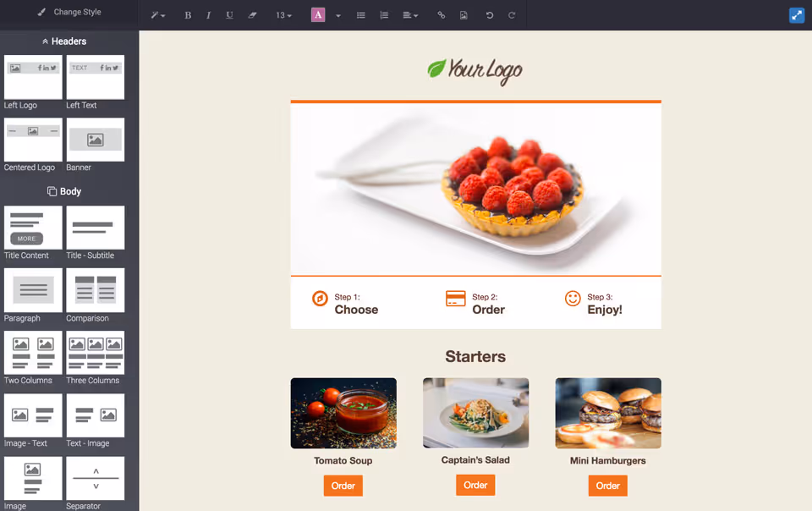Toggle underline text formatting
The height and width of the screenshot is (511, 812).
click(229, 15)
